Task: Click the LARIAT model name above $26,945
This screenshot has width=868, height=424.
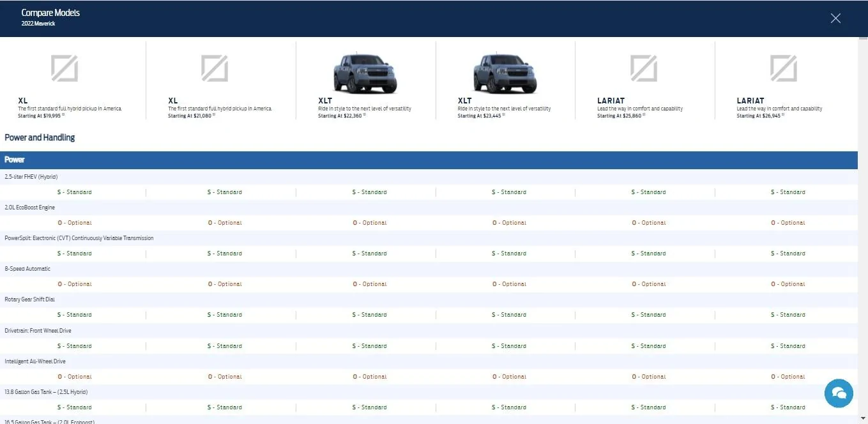Action: coord(750,101)
